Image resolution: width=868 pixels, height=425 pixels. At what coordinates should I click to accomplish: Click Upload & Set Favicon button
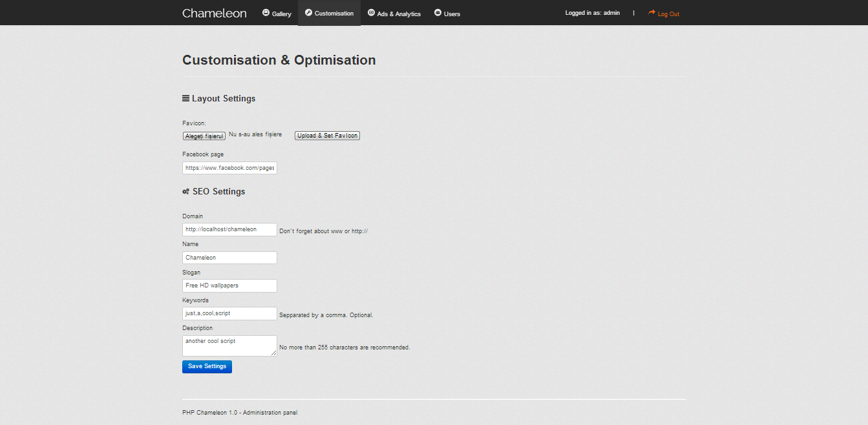click(x=327, y=136)
